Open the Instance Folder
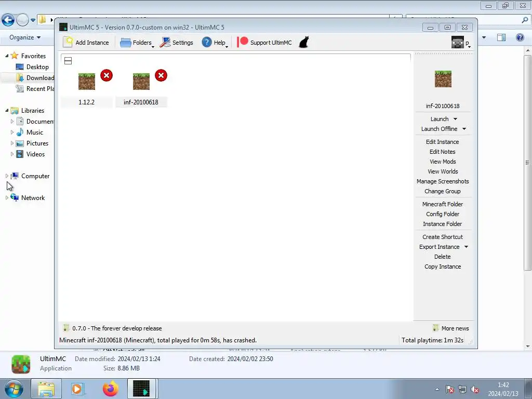The width and height of the screenshot is (532, 399). pyautogui.click(x=443, y=224)
